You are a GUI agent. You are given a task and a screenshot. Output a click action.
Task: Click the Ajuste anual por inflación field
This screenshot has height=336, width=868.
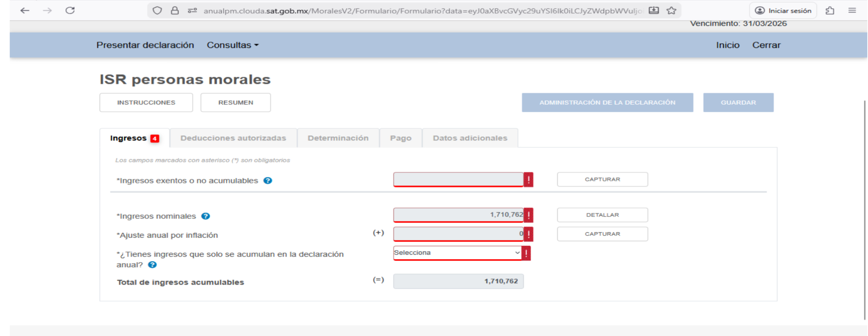pos(458,234)
